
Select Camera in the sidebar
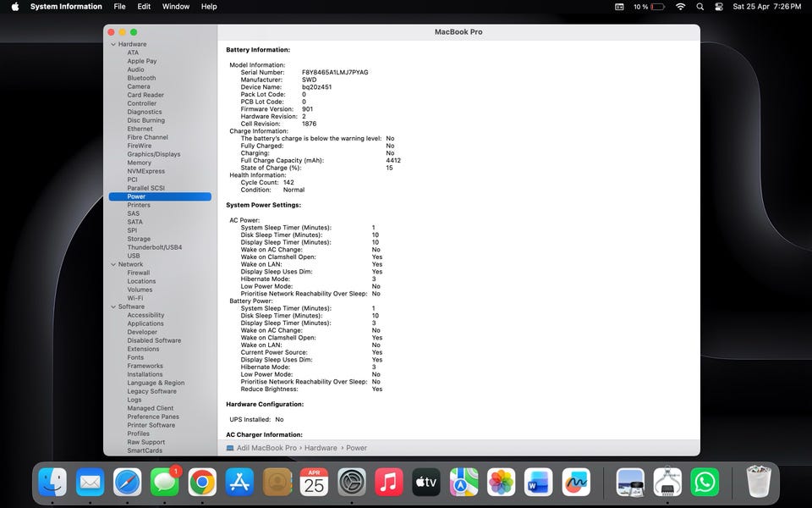tap(139, 86)
